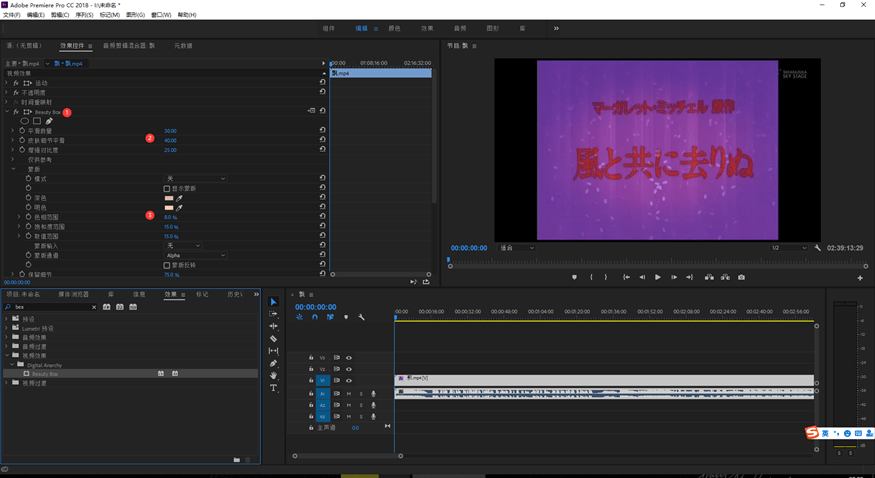Click the 平滑数量 value 30.00
The height and width of the screenshot is (478, 875).
170,131
